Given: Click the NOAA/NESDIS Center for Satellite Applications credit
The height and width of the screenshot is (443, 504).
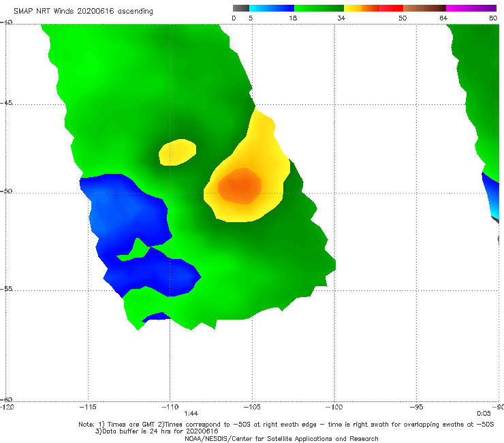Looking at the screenshot, I should pyautogui.click(x=281, y=438).
